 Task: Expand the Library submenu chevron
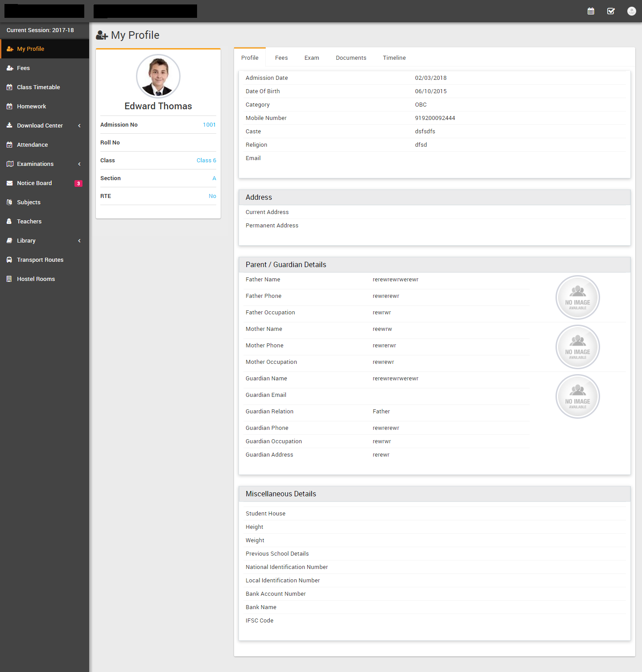coord(79,241)
